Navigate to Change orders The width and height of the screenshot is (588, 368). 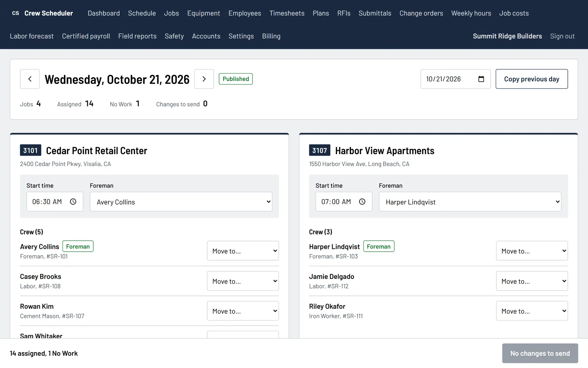(x=421, y=13)
